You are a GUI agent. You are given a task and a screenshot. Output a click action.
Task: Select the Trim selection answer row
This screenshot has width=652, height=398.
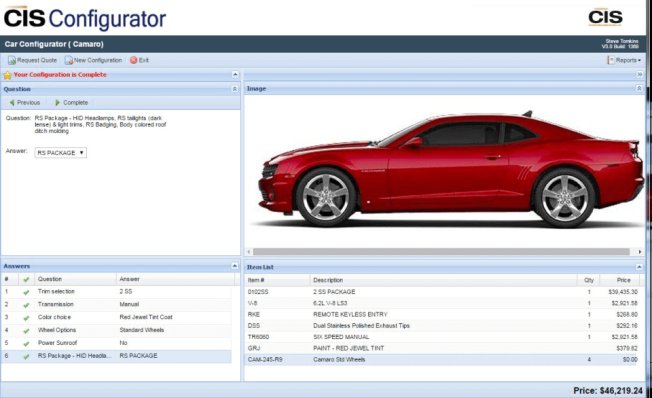pyautogui.click(x=116, y=292)
